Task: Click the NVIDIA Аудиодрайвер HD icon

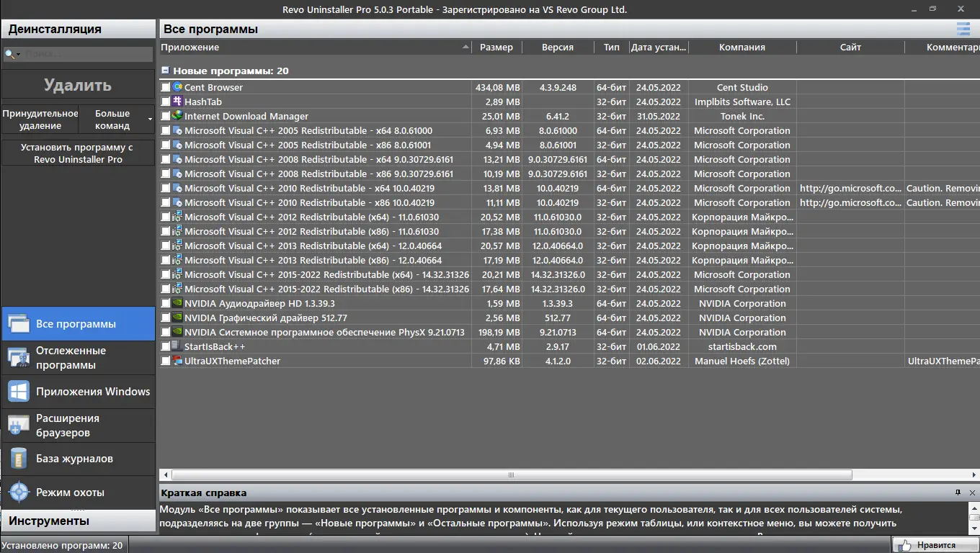Action: [x=177, y=303]
